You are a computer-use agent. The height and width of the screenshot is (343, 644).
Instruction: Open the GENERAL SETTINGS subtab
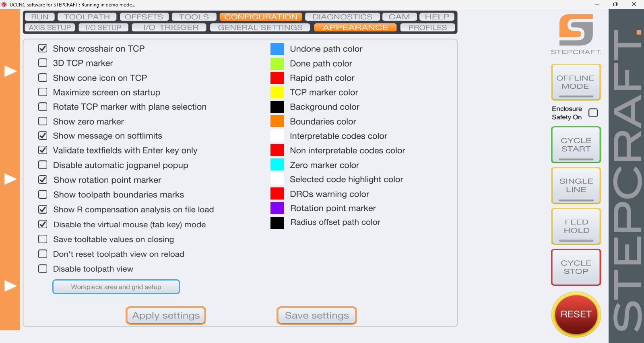[x=260, y=27]
